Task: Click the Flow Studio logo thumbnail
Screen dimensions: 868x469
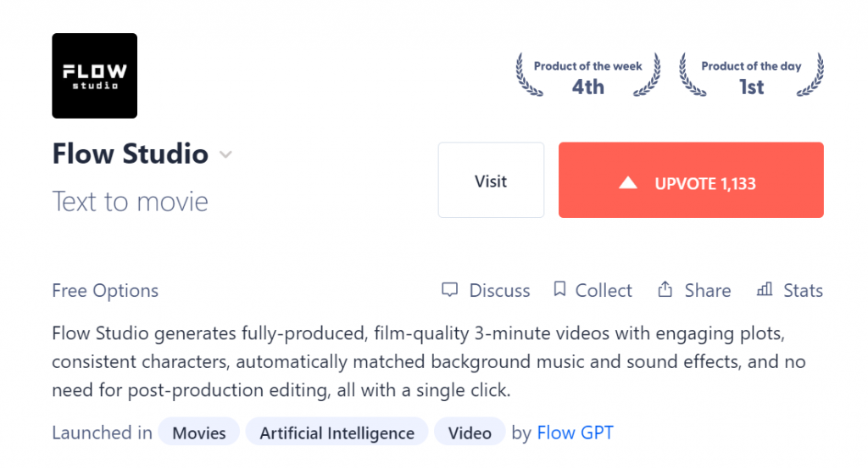Action: coord(95,75)
